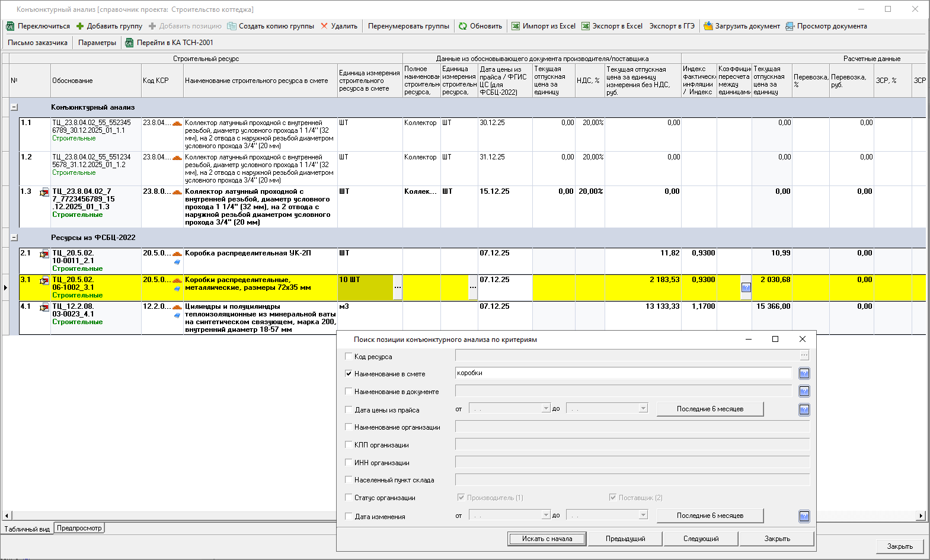
Task: Open the price date 'от' dropdown
Action: click(x=546, y=408)
